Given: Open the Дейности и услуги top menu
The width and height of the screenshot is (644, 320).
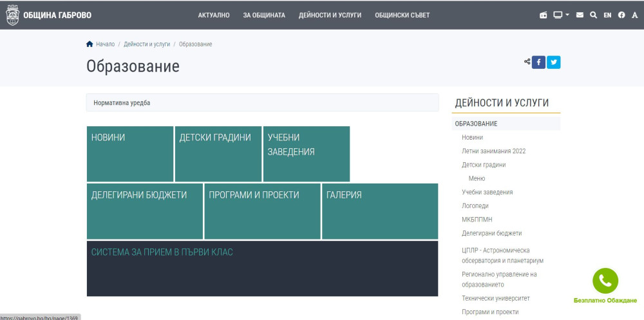Looking at the screenshot, I should click(x=330, y=15).
